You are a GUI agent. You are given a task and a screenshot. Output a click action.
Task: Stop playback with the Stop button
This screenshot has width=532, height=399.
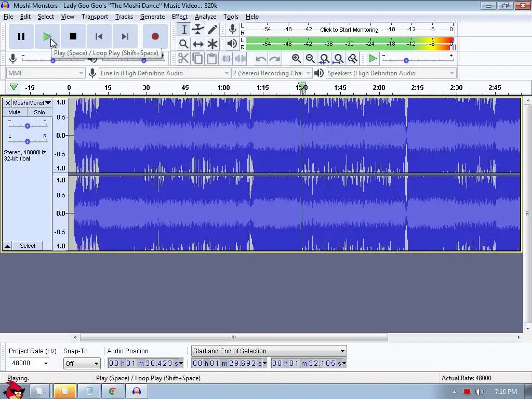point(73,36)
